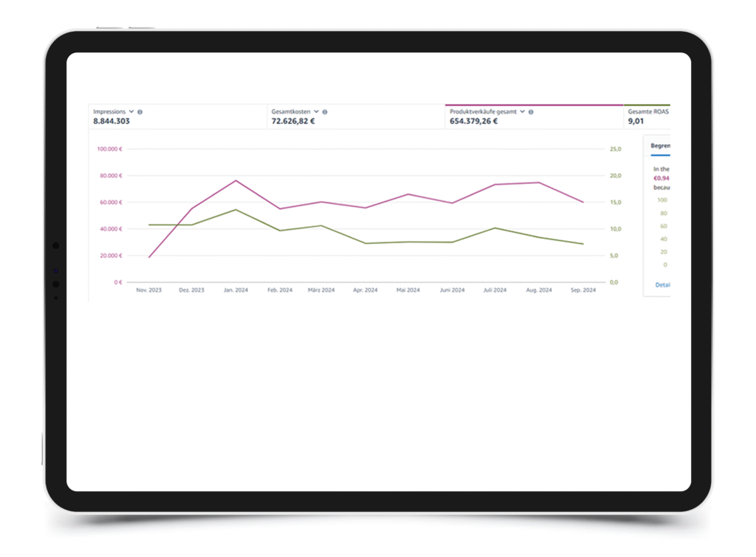Screen dimensions: 756x557
Task: Show info tooltip for Gesamtkosten
Action: click(325, 112)
